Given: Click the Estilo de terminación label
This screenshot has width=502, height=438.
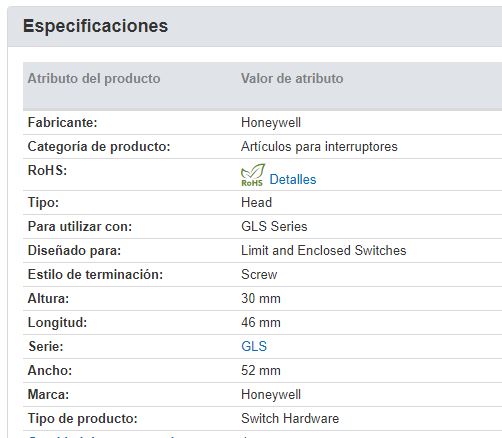Looking at the screenshot, I should (95, 274).
